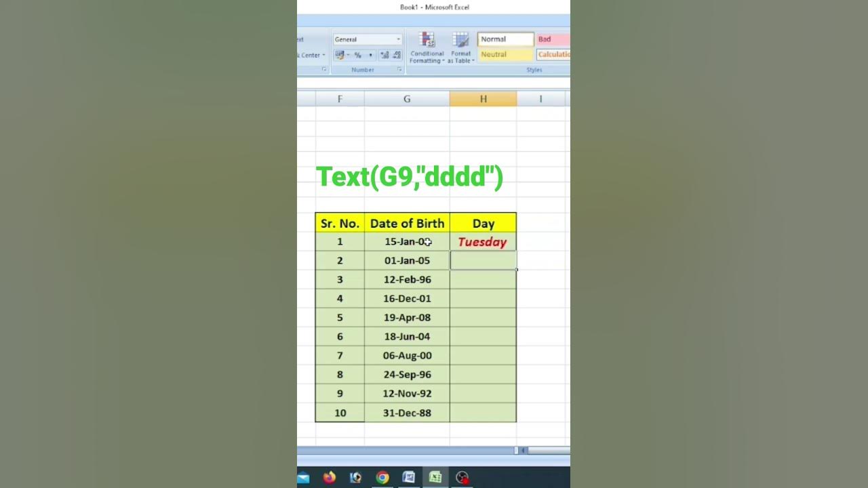Switch to Microsoft Word in taskbar
Viewport: 868px width, 488px height.
click(x=409, y=477)
